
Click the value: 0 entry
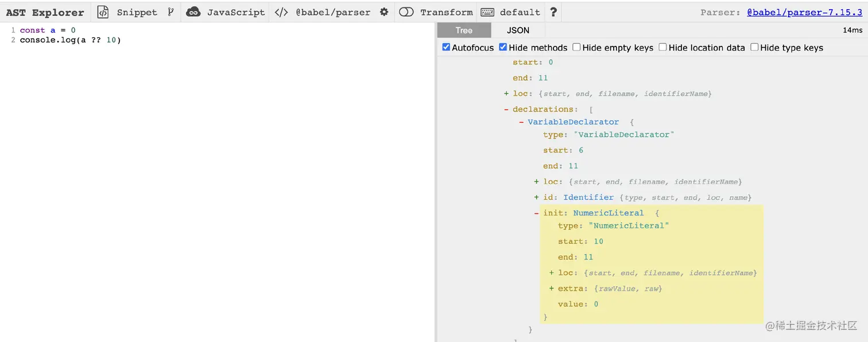click(578, 304)
